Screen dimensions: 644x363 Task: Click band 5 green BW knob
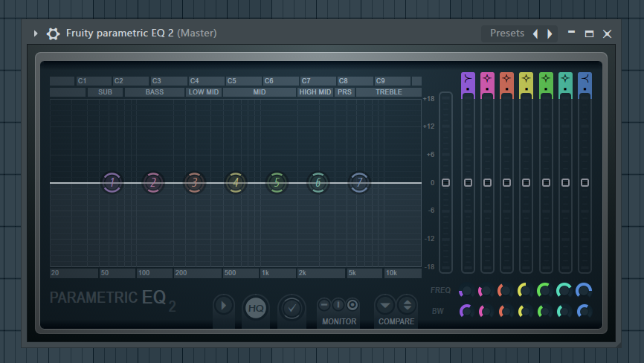(544, 311)
